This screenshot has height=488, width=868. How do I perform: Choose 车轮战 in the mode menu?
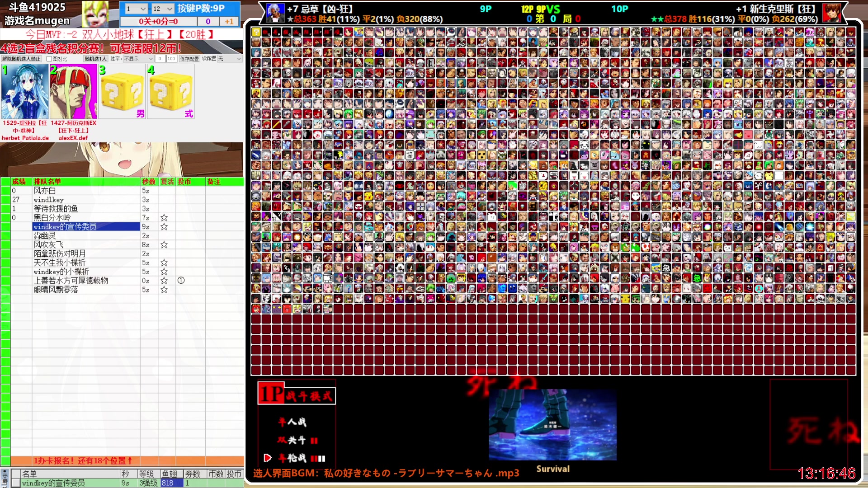[x=292, y=458]
